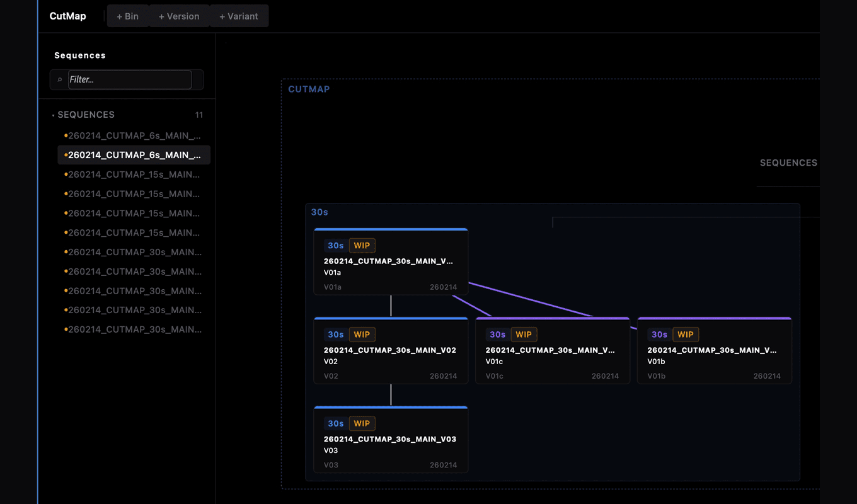Open the V01a sequence node card

click(391, 261)
